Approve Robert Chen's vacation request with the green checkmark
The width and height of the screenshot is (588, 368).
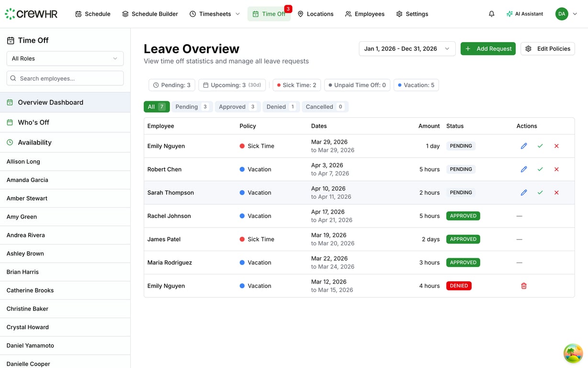pyautogui.click(x=540, y=169)
